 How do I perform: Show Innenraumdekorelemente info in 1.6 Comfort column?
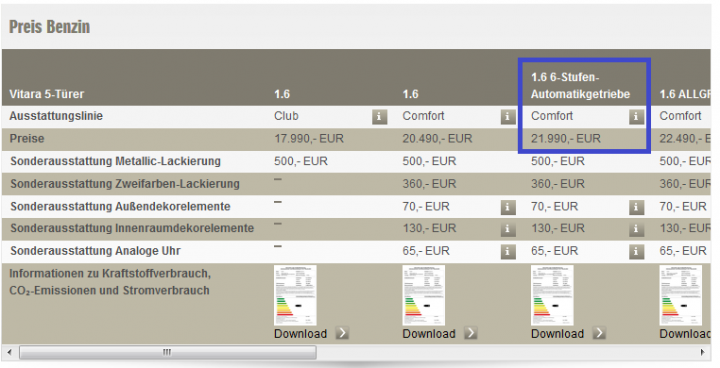pos(508,229)
